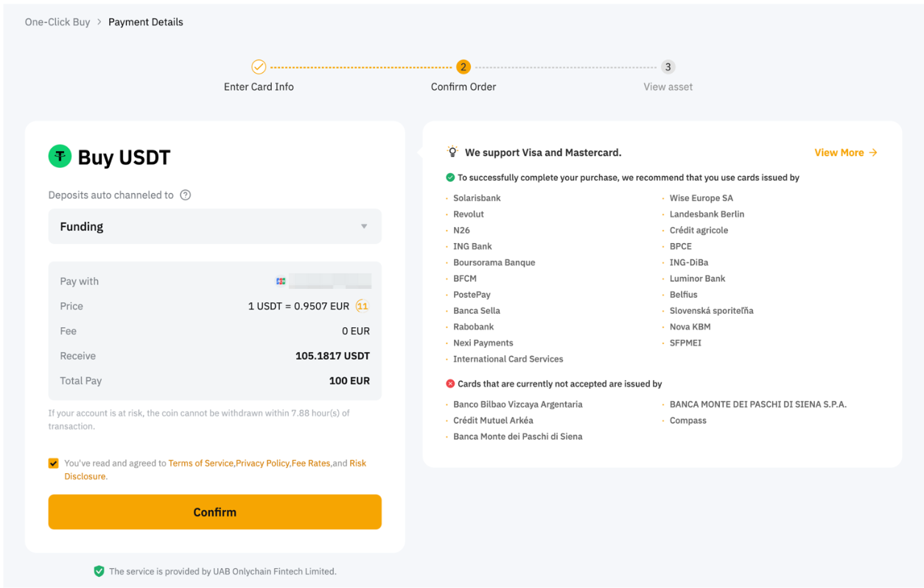Open the Terms of Service link
Screen dimensions: 924x588
point(200,463)
